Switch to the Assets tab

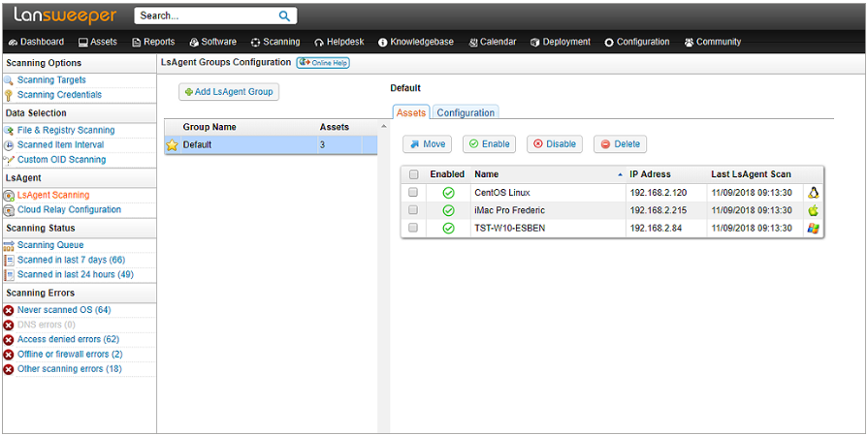click(411, 112)
